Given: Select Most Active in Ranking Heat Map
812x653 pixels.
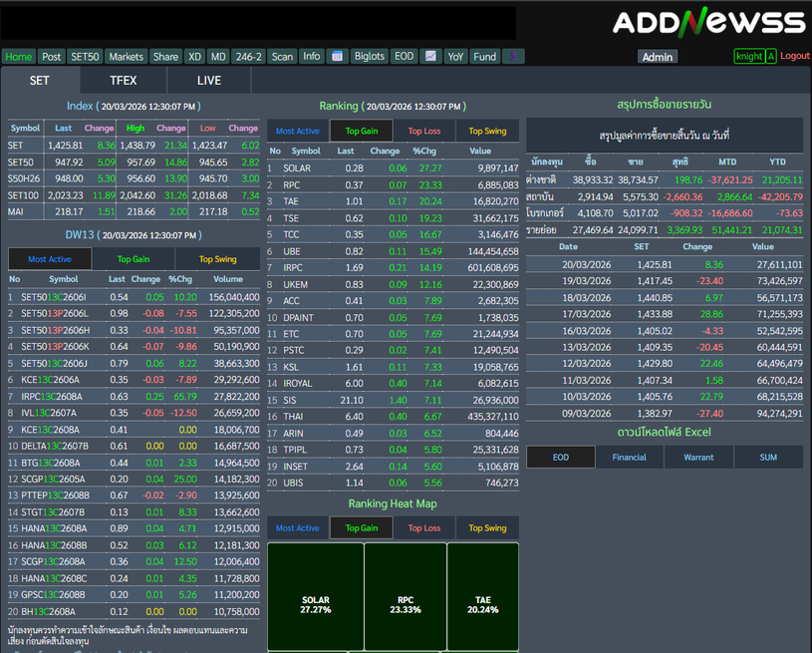Looking at the screenshot, I should 298,528.
